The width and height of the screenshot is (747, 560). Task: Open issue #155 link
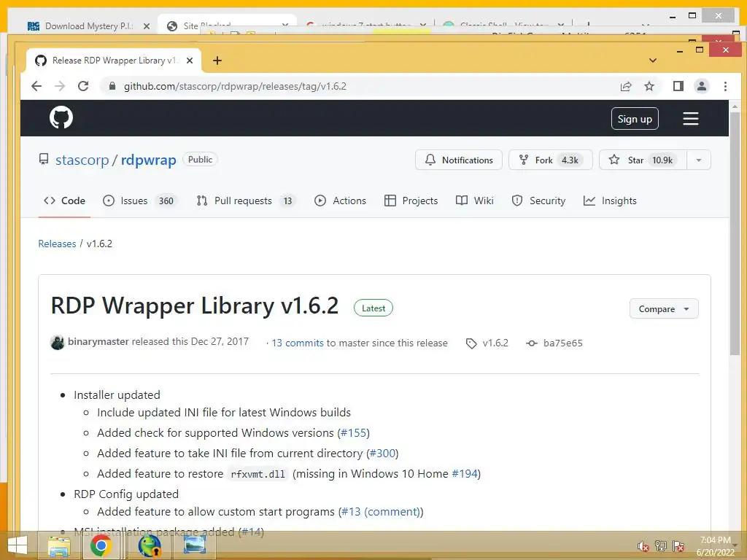pyautogui.click(x=354, y=433)
